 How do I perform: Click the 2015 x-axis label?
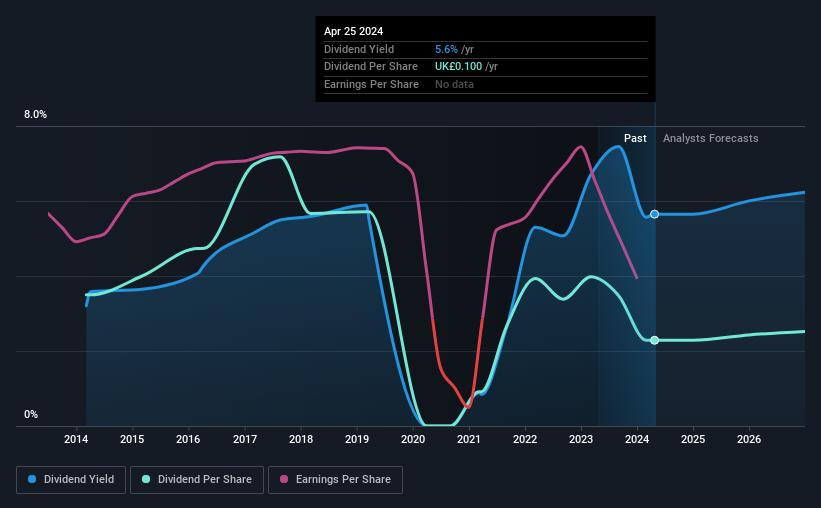pos(132,439)
